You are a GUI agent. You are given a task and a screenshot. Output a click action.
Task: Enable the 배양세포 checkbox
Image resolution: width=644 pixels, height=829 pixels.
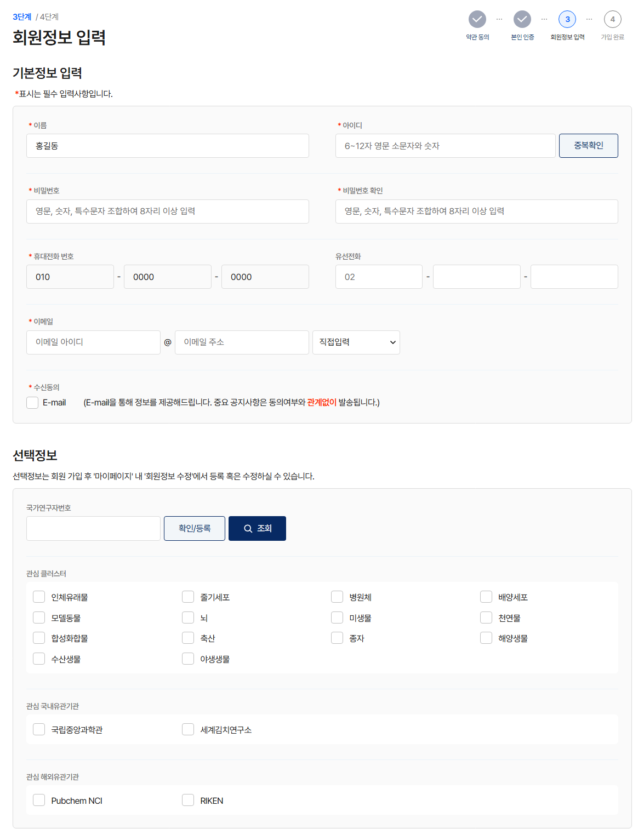(486, 597)
